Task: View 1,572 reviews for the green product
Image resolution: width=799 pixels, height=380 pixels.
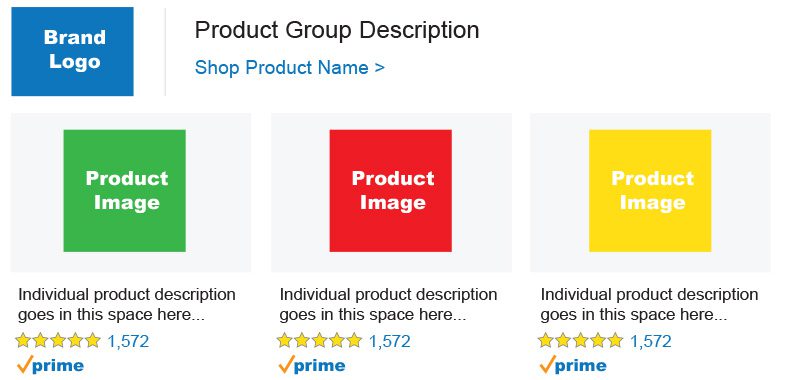Action: tap(128, 341)
